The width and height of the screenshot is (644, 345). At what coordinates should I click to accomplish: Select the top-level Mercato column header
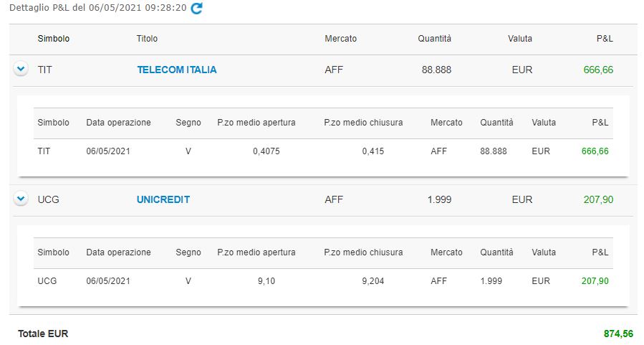coord(340,39)
